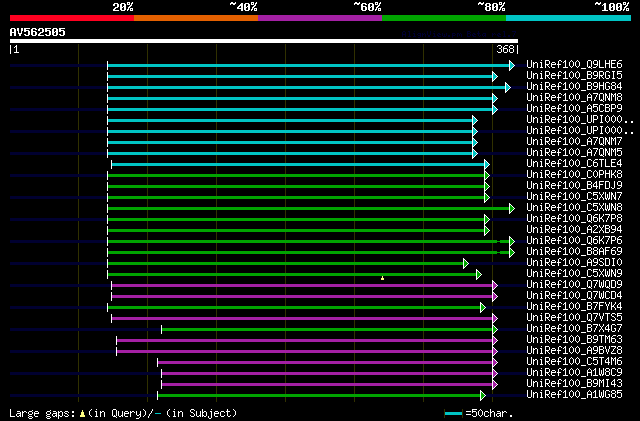Viewport: 640px width, 421px height.
Task: Click the yellow query gap marker under C5XWN9 bar
Action: point(382,278)
